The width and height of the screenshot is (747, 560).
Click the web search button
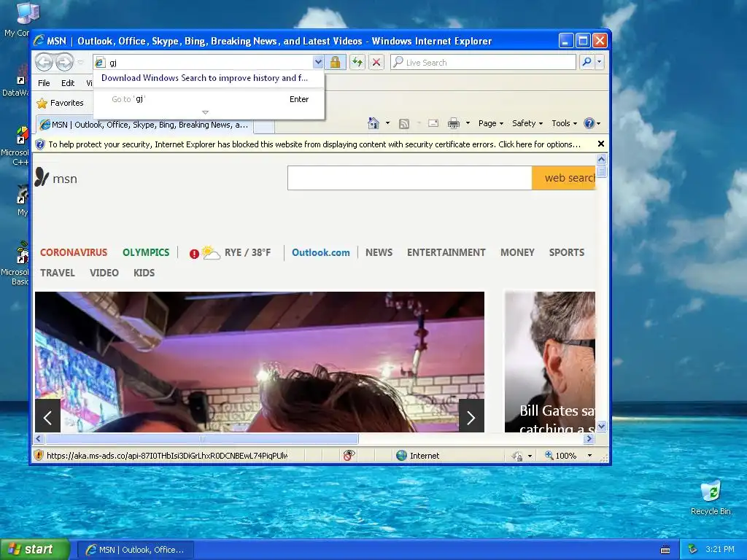[564, 178]
